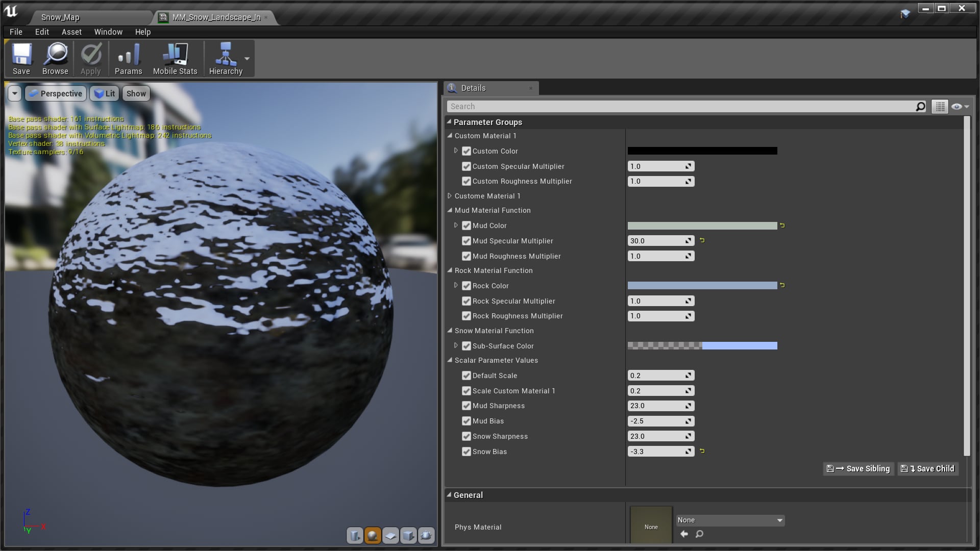
Task: Click the search magnifier icon in Details
Action: pos(920,106)
